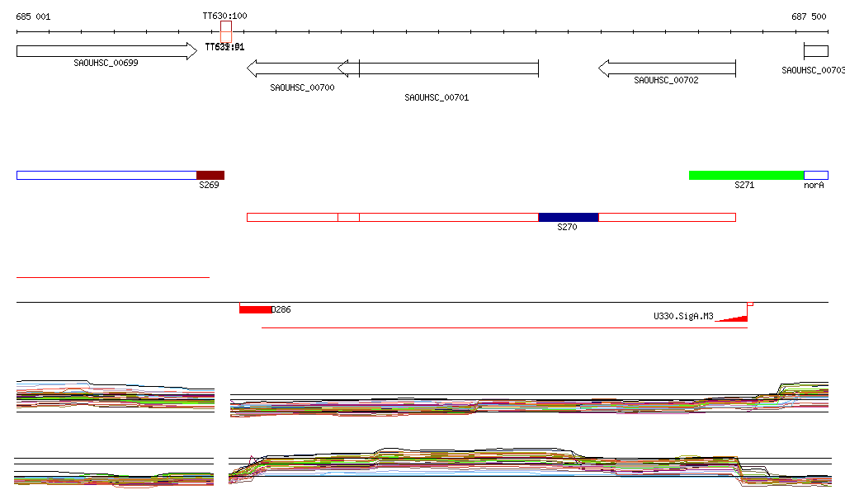Click the TT630:100 label text
The image size is (845, 504).
(x=224, y=16)
